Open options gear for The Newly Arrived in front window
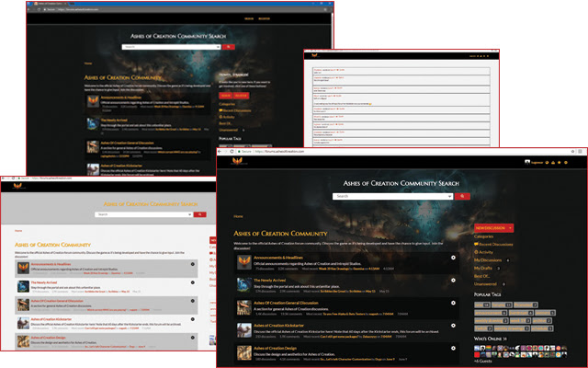The image size is (588, 368). click(453, 280)
